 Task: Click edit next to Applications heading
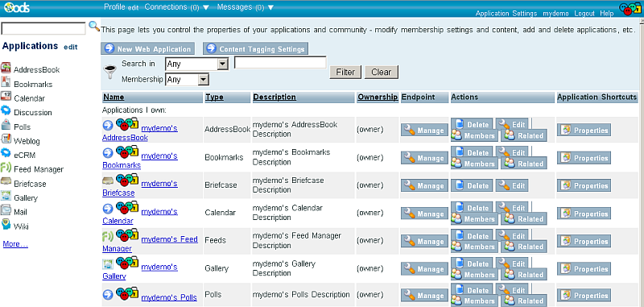coord(70,48)
